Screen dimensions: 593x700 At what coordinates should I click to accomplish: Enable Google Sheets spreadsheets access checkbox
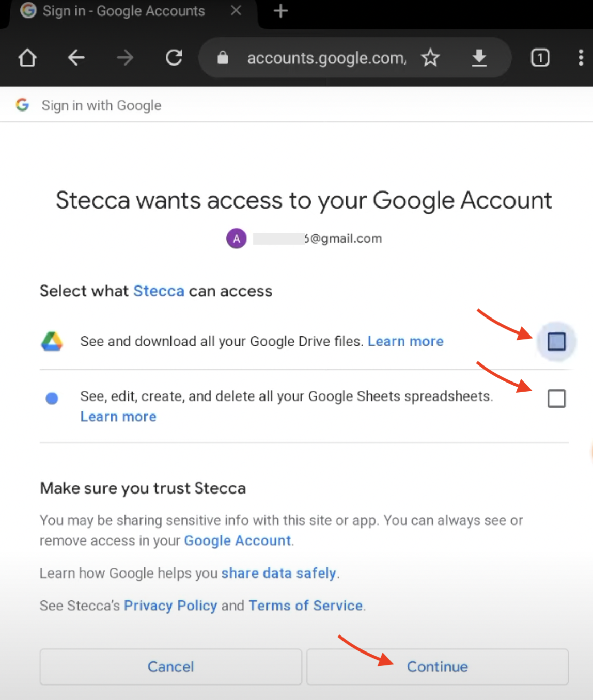pos(556,399)
